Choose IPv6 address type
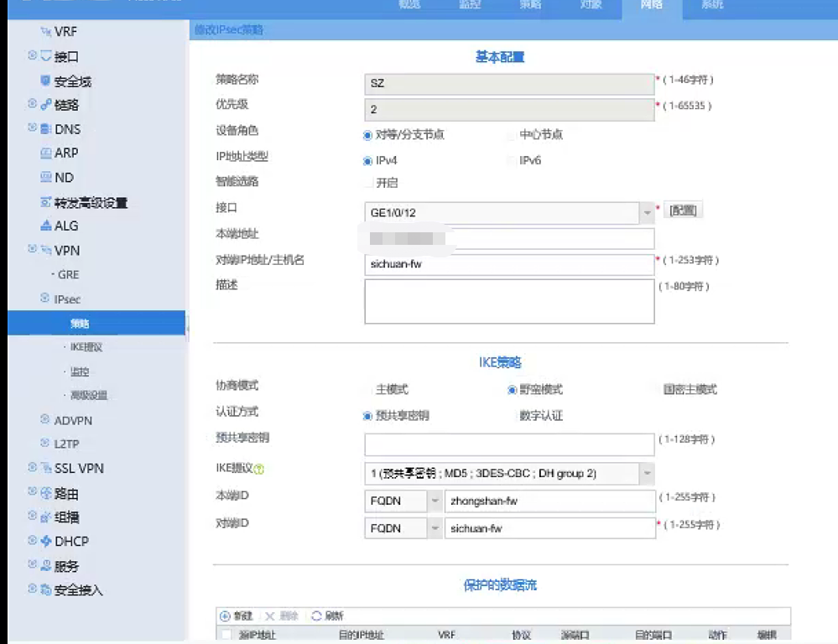838x644 pixels. point(512,161)
